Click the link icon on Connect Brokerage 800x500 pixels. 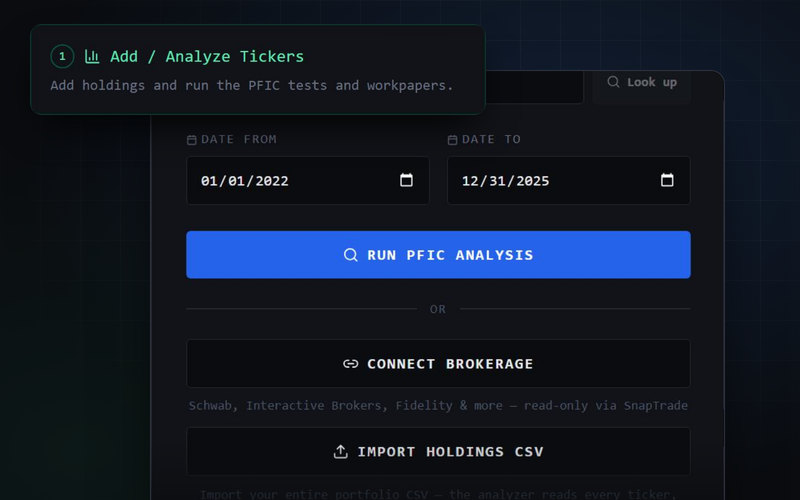tap(351, 364)
